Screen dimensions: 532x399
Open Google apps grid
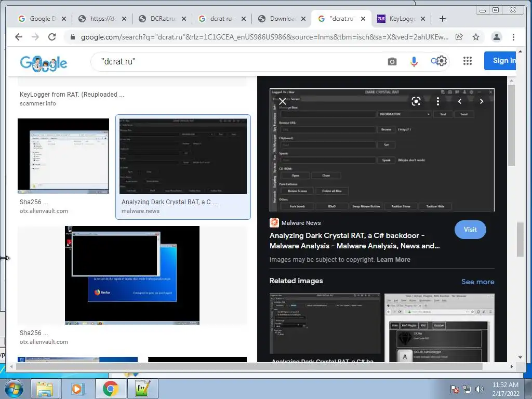(x=468, y=61)
